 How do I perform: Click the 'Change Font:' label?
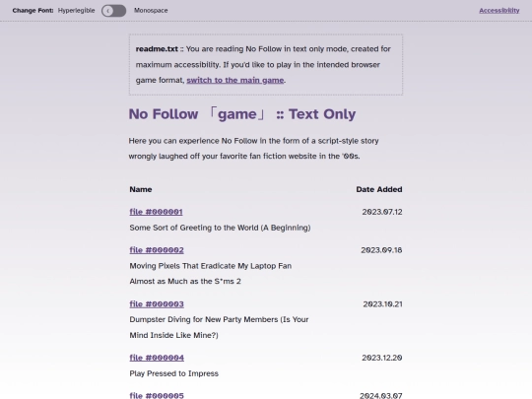[33, 11]
